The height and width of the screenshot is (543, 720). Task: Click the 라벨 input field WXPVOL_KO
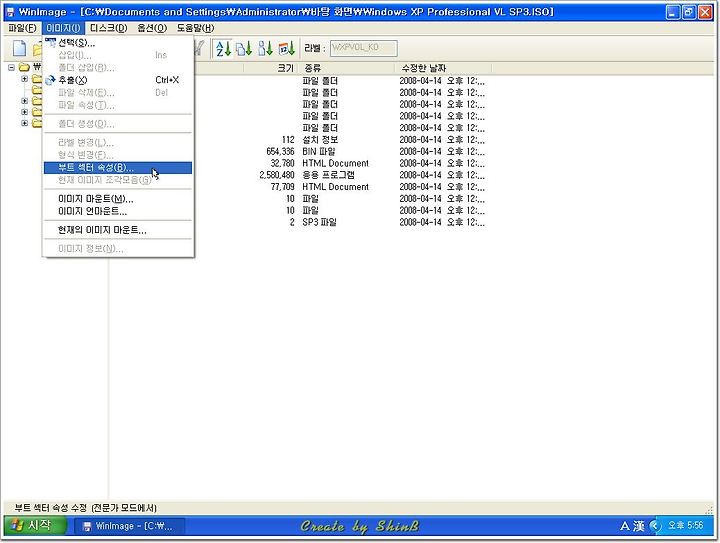coord(364,48)
